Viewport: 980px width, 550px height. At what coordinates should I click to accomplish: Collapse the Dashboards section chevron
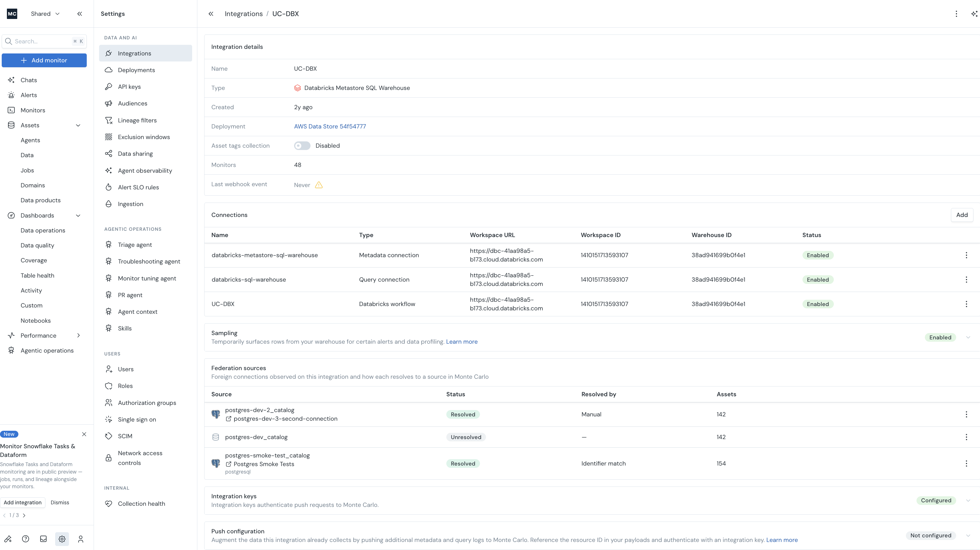pyautogui.click(x=78, y=216)
